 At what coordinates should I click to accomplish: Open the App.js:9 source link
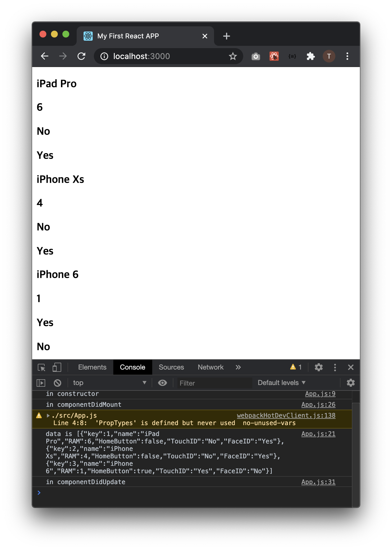pos(320,394)
